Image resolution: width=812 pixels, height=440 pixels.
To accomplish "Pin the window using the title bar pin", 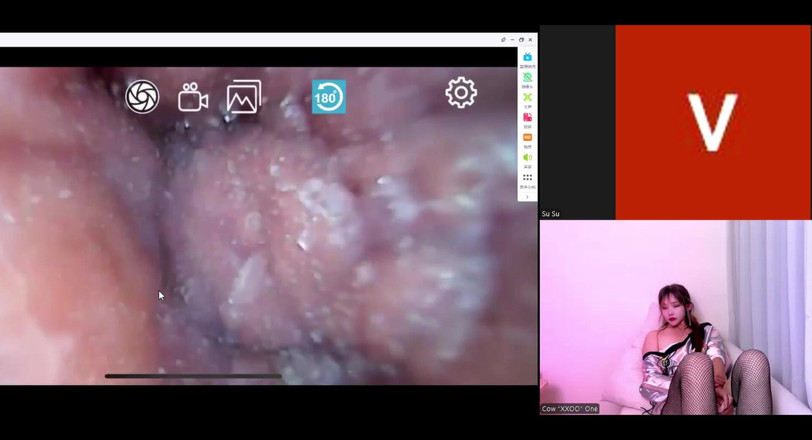I will 504,40.
